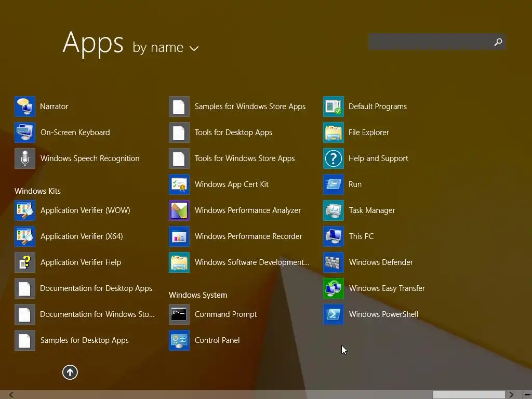Screen dimensions: 532x399
Task: Open the Run dialog icon
Action: coord(334,184)
